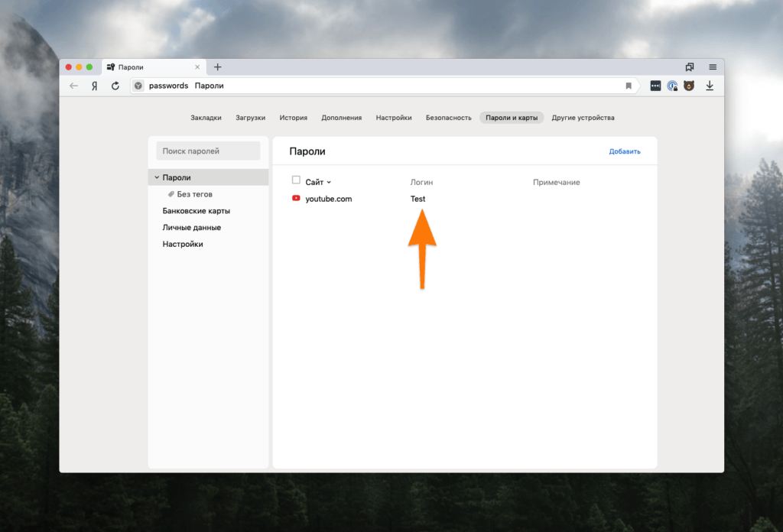Click the YouTube favicon in the passwords list

(x=296, y=198)
